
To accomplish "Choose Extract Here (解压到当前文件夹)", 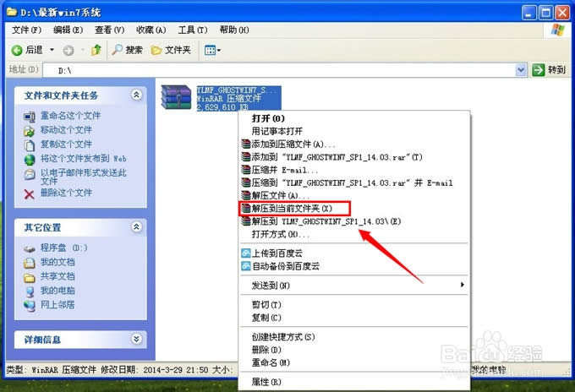I will point(295,209).
